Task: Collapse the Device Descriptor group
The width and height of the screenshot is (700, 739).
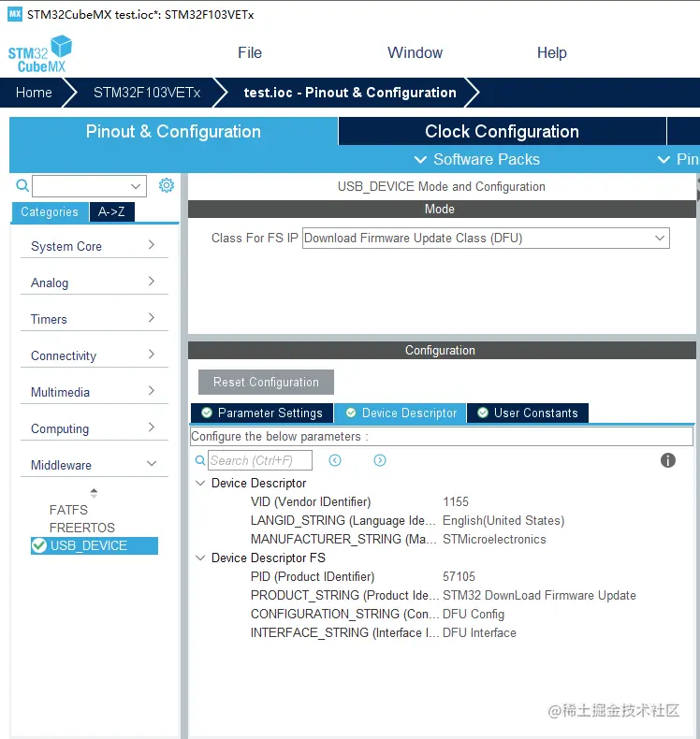Action: tap(200, 483)
